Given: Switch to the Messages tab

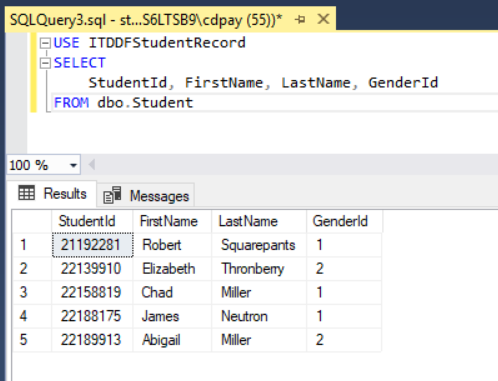Looking at the screenshot, I should coord(146,196).
